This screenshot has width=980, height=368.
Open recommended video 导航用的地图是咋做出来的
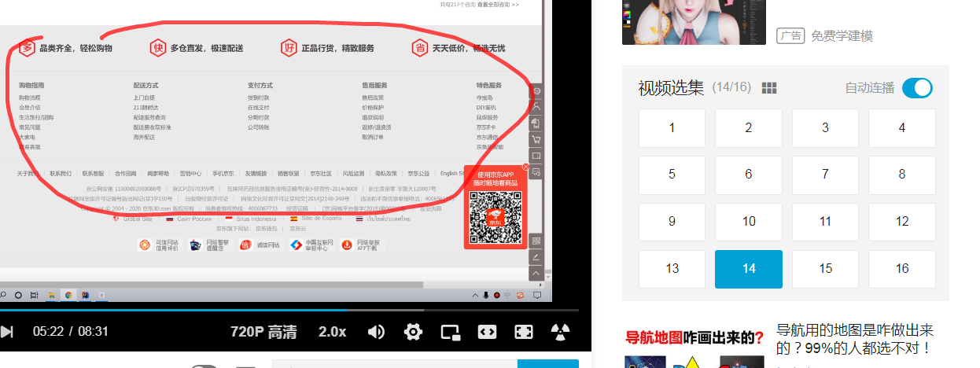point(854,338)
